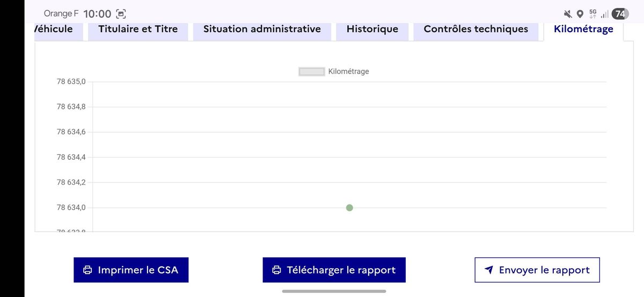Go to the Historique tab
The width and height of the screenshot is (644, 297).
372,29
